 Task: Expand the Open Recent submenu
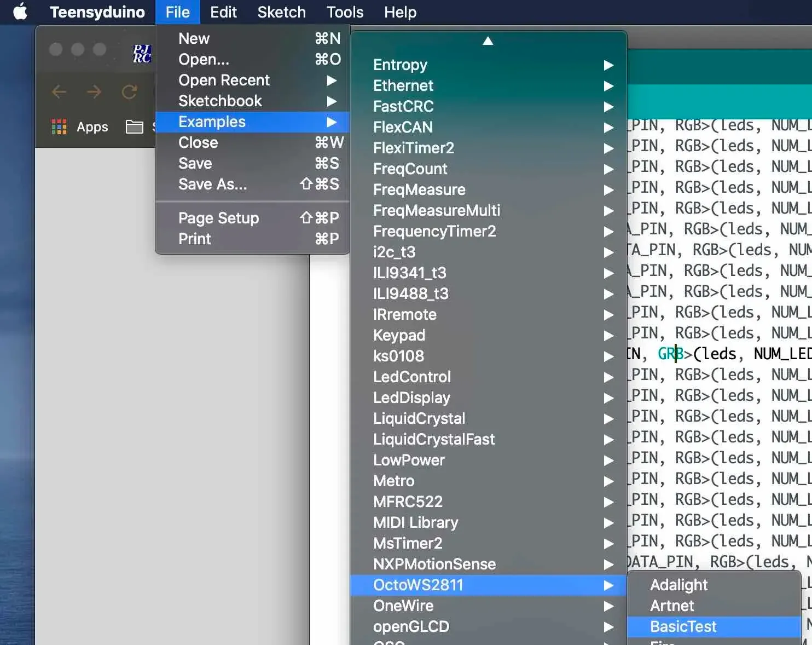click(x=252, y=80)
